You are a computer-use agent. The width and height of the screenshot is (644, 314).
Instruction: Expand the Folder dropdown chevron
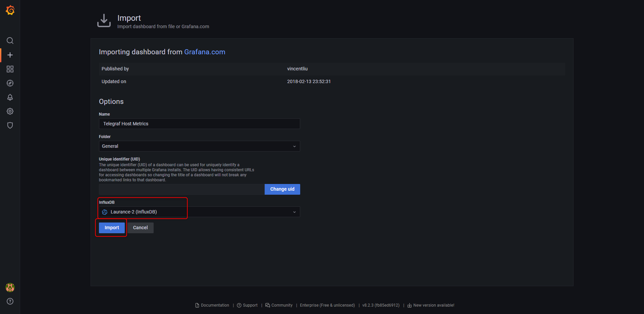294,146
